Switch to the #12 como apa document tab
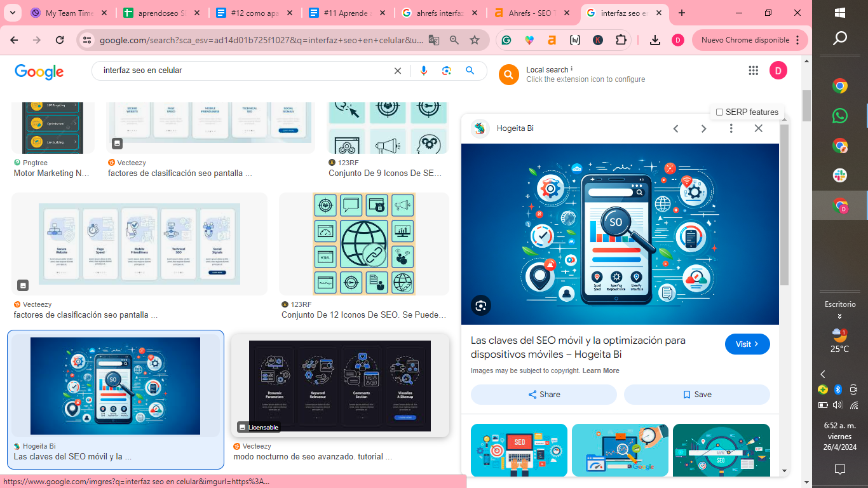Viewport: 868px width, 488px height. [254, 13]
